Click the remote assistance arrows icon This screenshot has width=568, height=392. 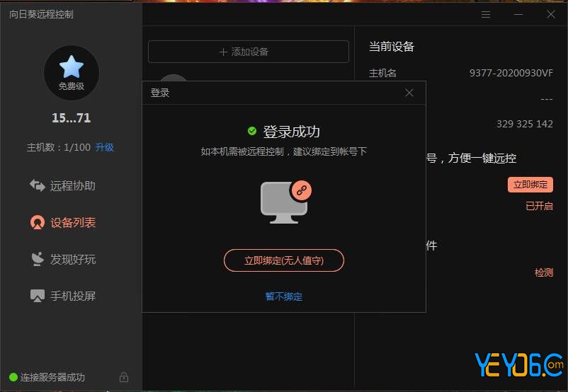[38, 185]
